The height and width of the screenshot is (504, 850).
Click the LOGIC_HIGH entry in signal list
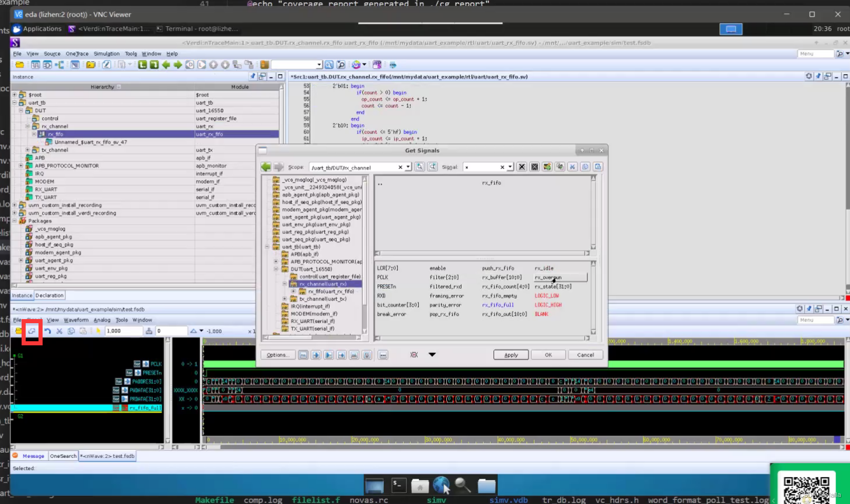point(548,305)
